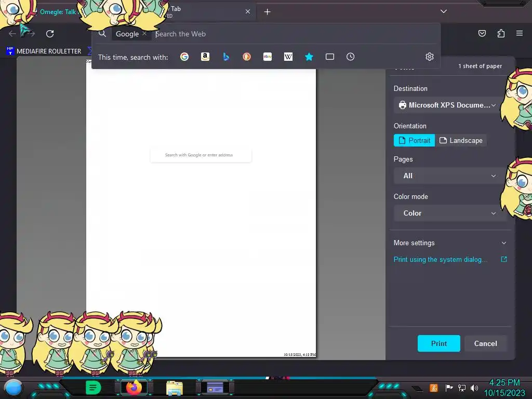Switch to the Omegle: Talk tab
Viewport: 532px width, 399px height.
58,12
